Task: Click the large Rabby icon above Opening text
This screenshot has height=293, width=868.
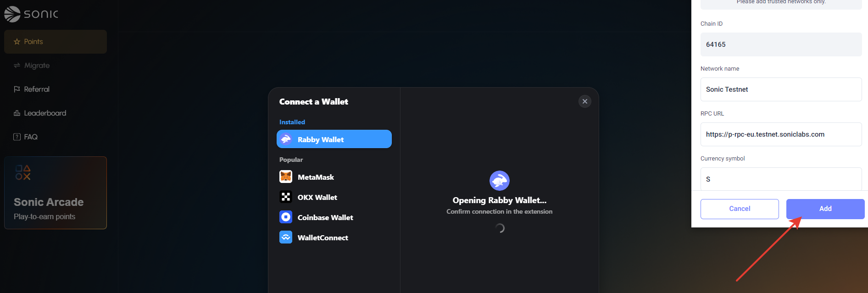Action: tap(500, 181)
